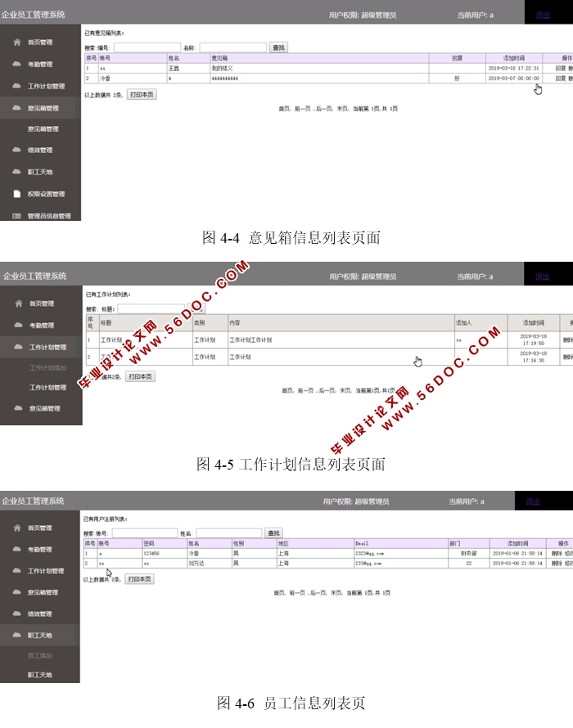Click 打印本页 button on the 员工信息 list page
The height and width of the screenshot is (728, 573).
[x=138, y=579]
